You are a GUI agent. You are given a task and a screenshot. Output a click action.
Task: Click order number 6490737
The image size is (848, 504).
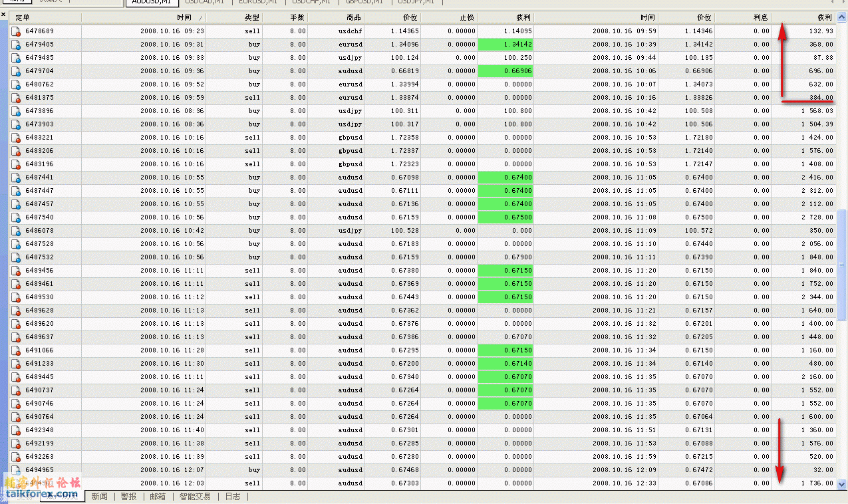coord(40,390)
